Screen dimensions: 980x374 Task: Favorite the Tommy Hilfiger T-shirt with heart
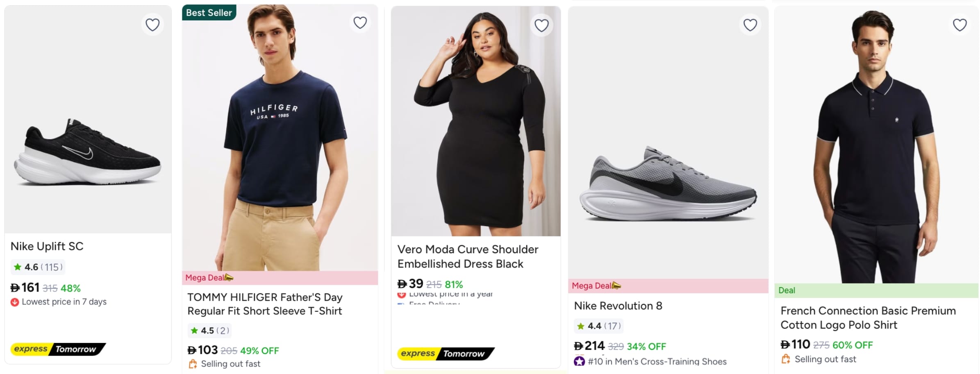point(360,23)
